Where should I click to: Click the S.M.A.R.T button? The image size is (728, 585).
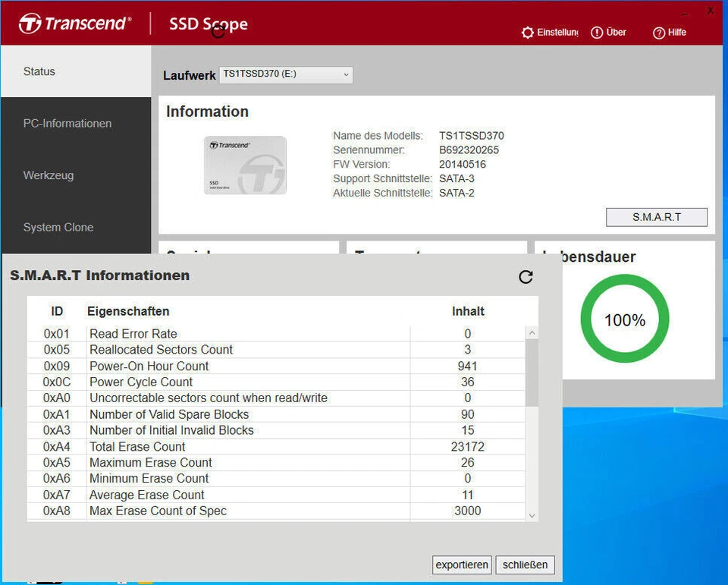(656, 217)
